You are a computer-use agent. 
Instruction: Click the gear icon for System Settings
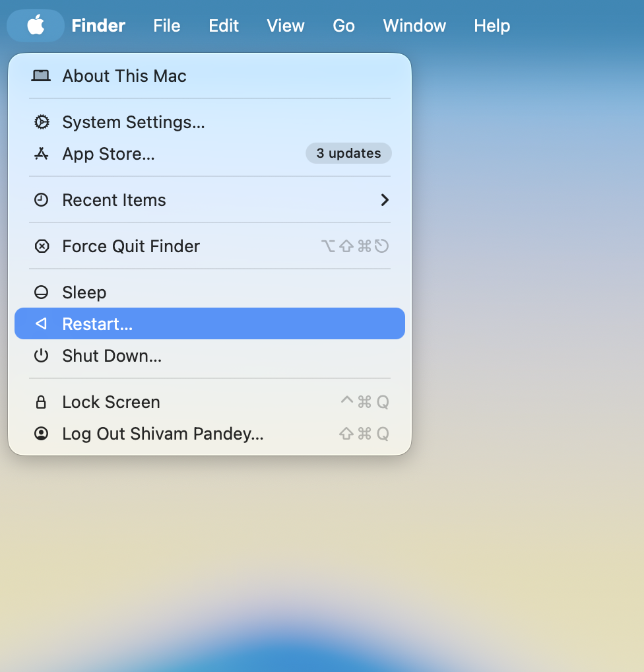pyautogui.click(x=42, y=122)
